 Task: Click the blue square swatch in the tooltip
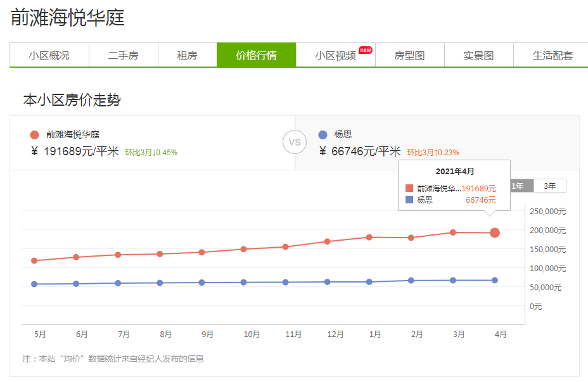[409, 200]
